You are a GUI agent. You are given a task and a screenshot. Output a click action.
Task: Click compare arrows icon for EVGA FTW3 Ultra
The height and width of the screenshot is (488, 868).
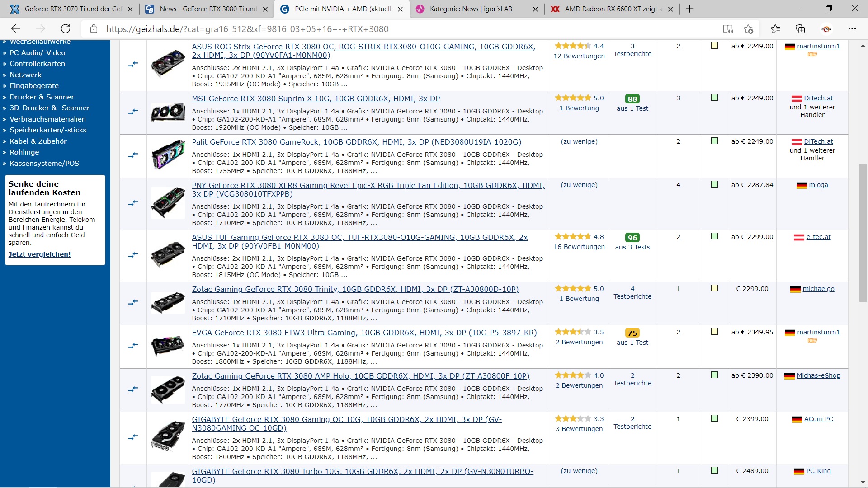coord(133,346)
